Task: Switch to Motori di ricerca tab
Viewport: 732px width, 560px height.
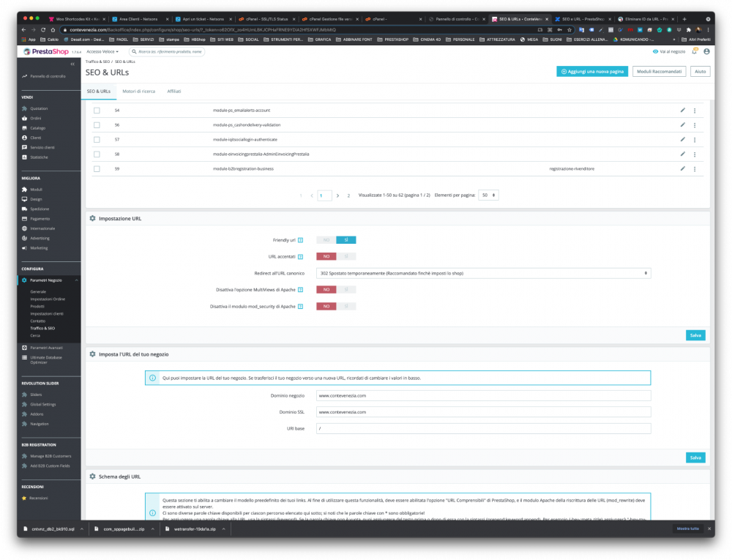Action: click(x=138, y=92)
